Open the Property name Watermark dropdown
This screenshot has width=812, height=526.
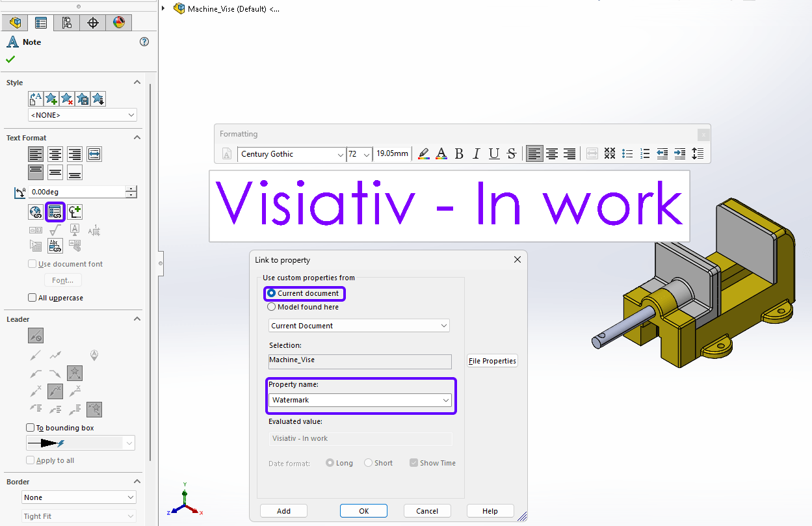click(361, 400)
